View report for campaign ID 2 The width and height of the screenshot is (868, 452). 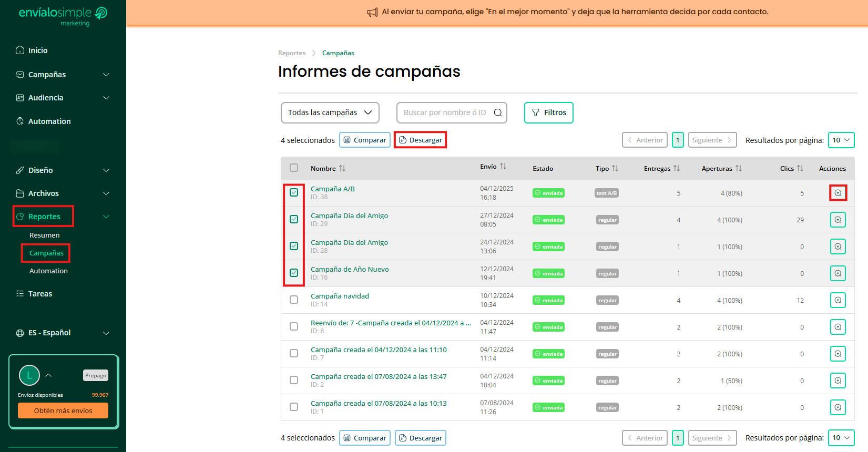(838, 381)
